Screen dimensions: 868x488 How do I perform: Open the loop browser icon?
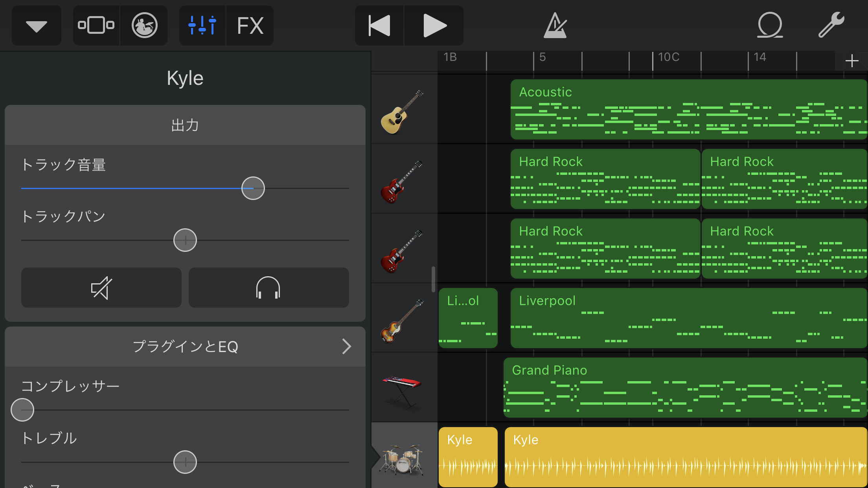[x=770, y=26]
